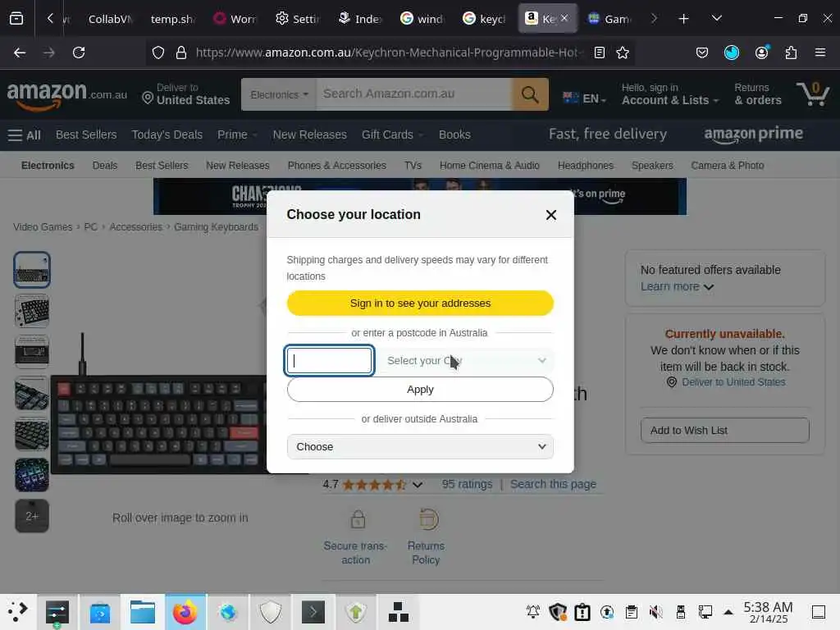Open the Select your City dropdown
This screenshot has height=630, width=840.
pos(466,361)
